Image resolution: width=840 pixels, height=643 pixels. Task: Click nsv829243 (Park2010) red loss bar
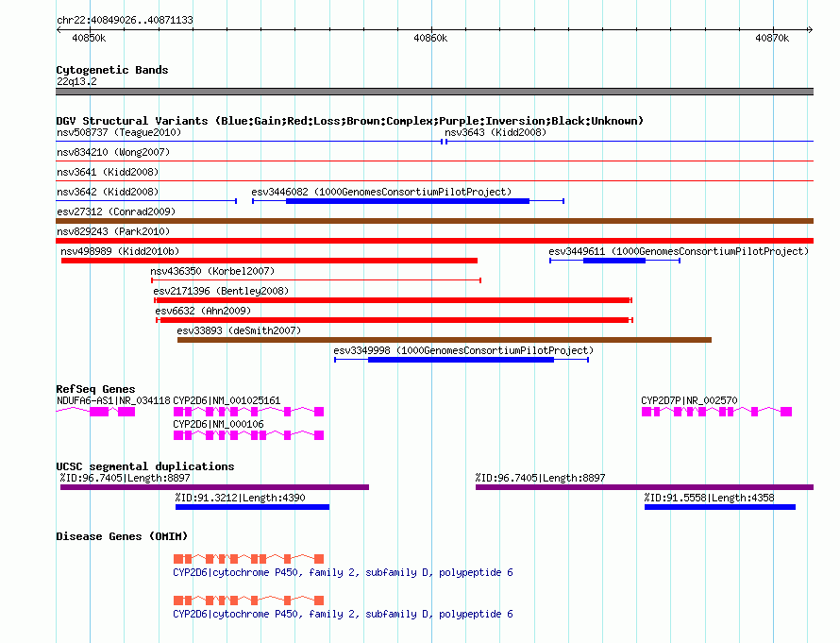pyautogui.click(x=434, y=241)
